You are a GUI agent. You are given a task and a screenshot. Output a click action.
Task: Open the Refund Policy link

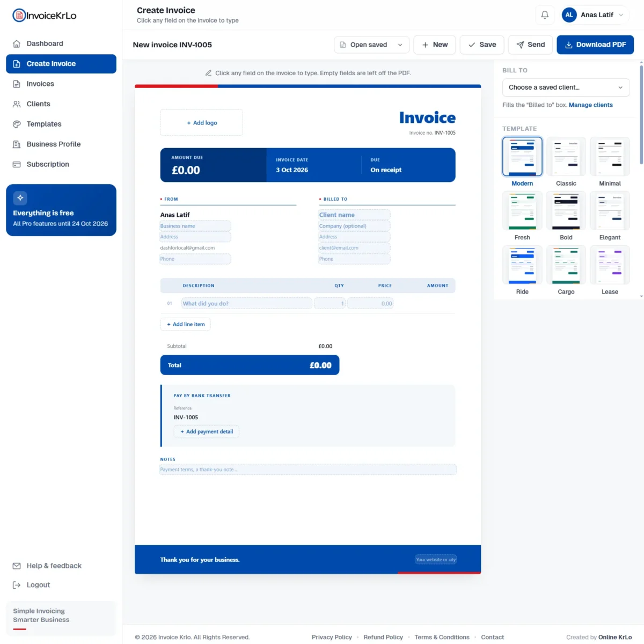[x=383, y=637]
